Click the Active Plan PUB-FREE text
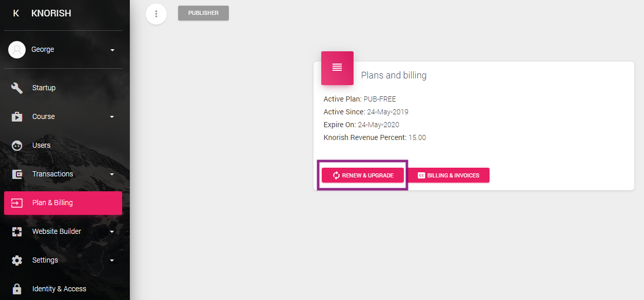 tap(360, 99)
